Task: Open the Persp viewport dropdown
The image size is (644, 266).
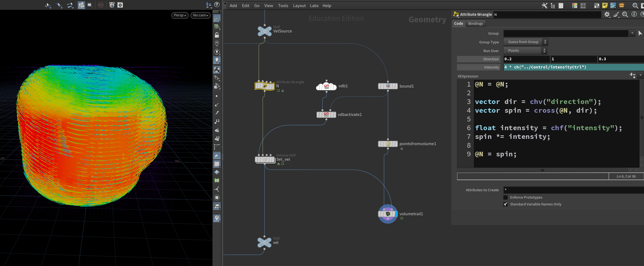Action: (180, 15)
